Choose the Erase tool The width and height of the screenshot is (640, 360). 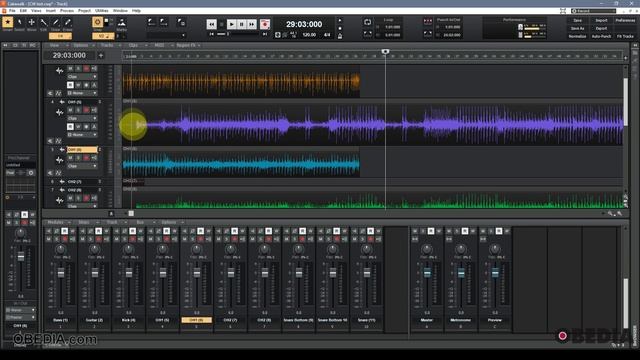click(x=68, y=22)
